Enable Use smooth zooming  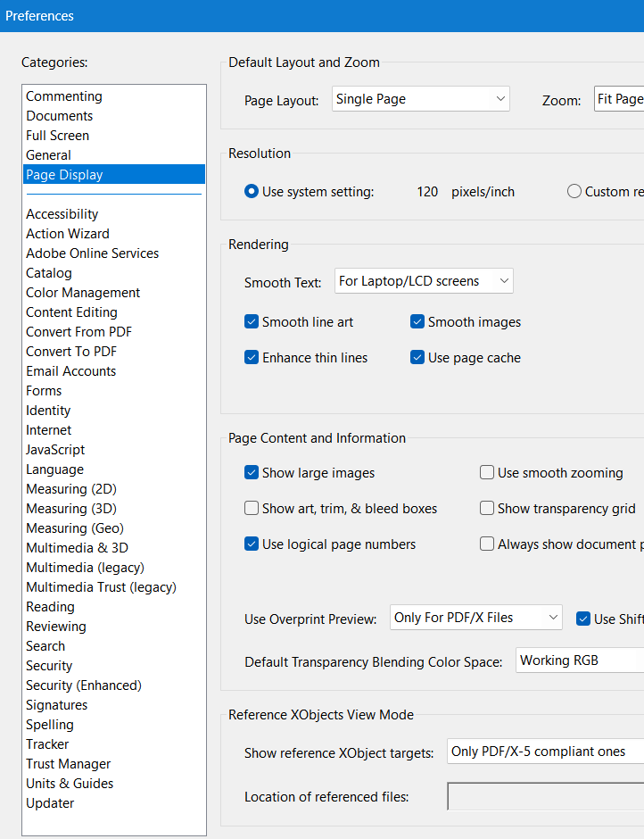(x=487, y=472)
